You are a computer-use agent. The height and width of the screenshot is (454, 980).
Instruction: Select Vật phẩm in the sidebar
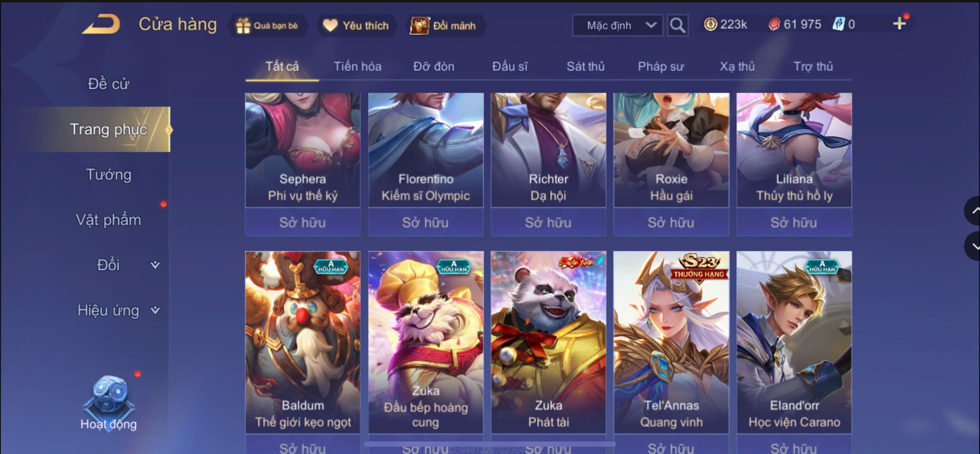[108, 220]
